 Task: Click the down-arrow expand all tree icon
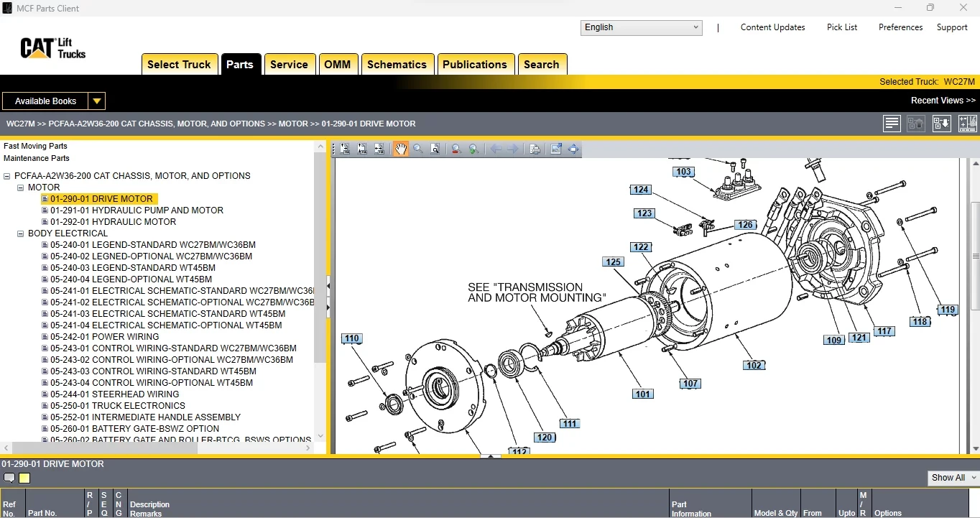[941, 123]
